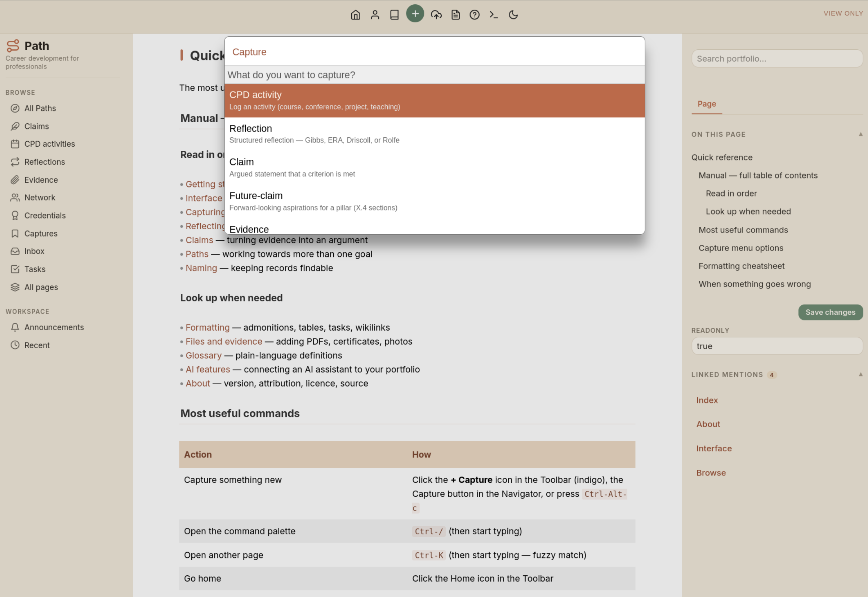
Task: Toggle dark mode moon icon
Action: pyautogui.click(x=513, y=14)
